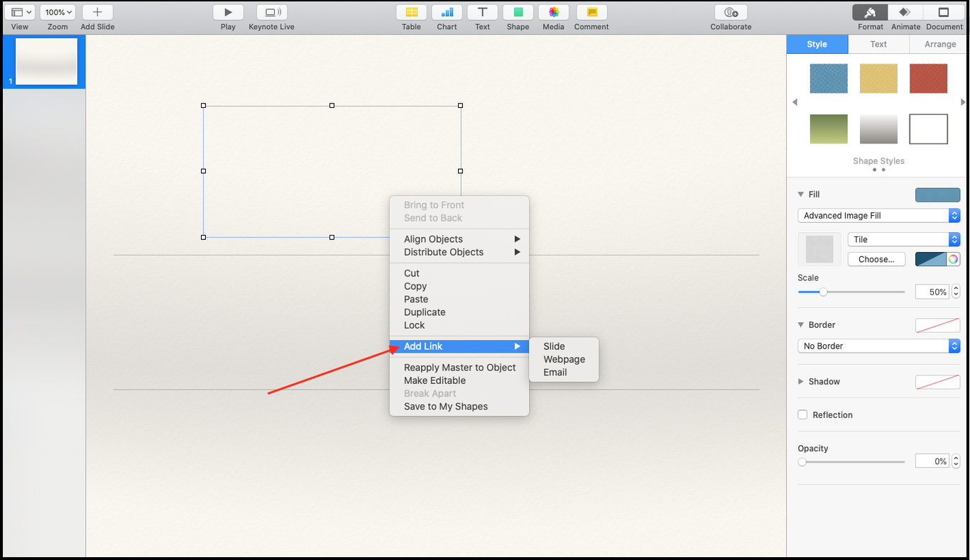Image resolution: width=970 pixels, height=560 pixels.
Task: Select the red shape style swatch
Action: pyautogui.click(x=928, y=79)
